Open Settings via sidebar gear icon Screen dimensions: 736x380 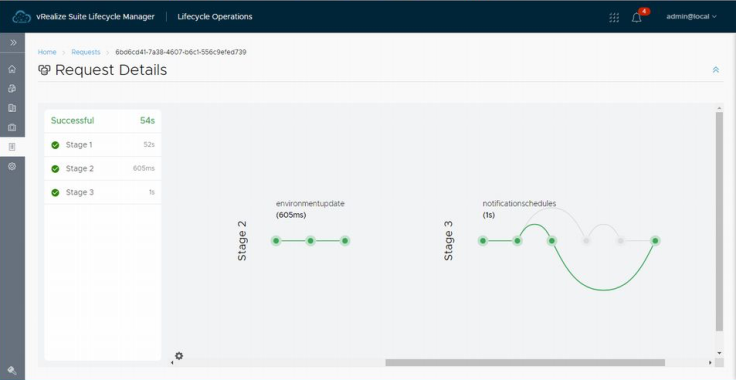tap(12, 166)
